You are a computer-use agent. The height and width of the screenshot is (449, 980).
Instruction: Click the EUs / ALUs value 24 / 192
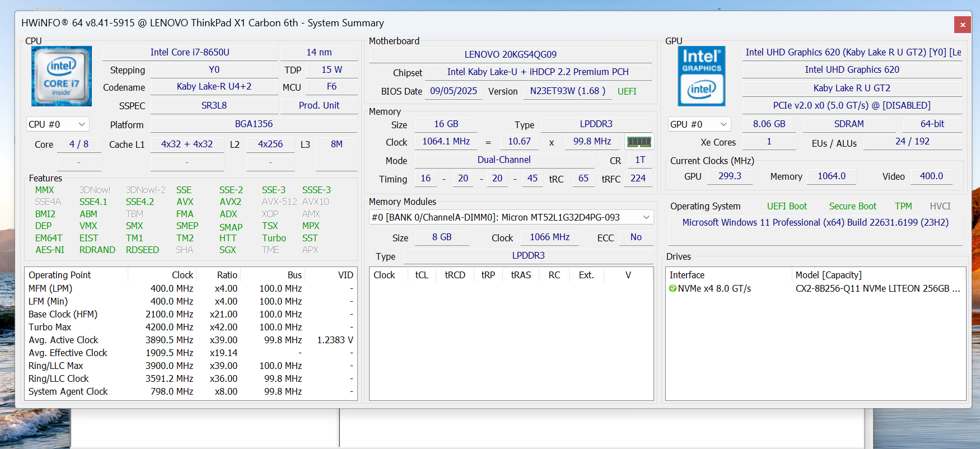tap(913, 142)
